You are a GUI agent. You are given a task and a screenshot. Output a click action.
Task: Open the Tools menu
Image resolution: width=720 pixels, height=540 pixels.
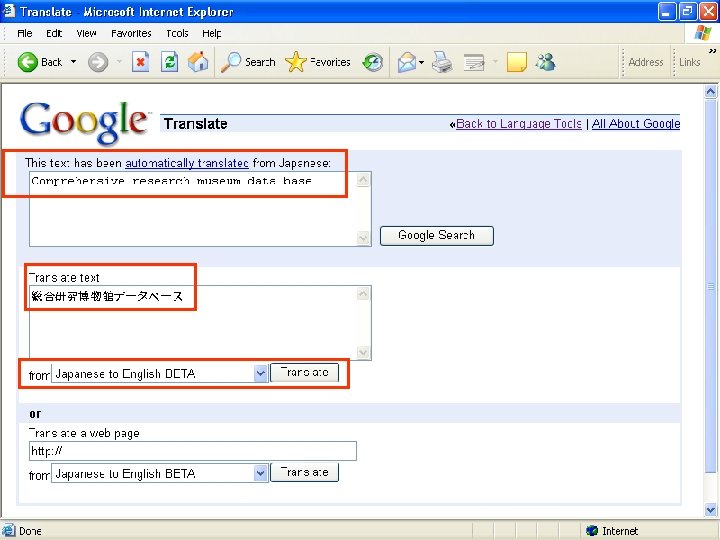(x=177, y=34)
